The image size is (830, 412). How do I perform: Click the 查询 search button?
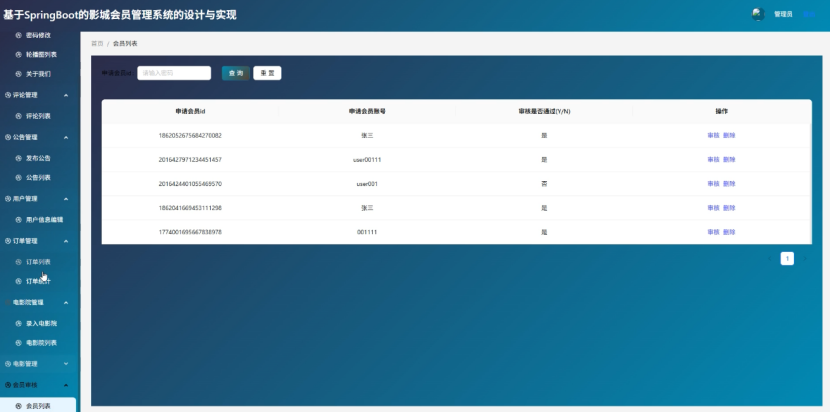click(236, 73)
